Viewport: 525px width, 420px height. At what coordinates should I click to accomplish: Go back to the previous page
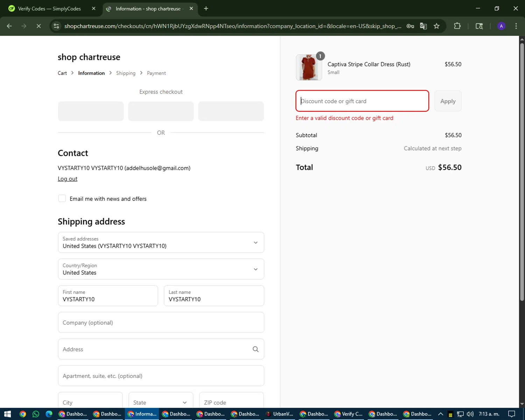[x=9, y=26]
